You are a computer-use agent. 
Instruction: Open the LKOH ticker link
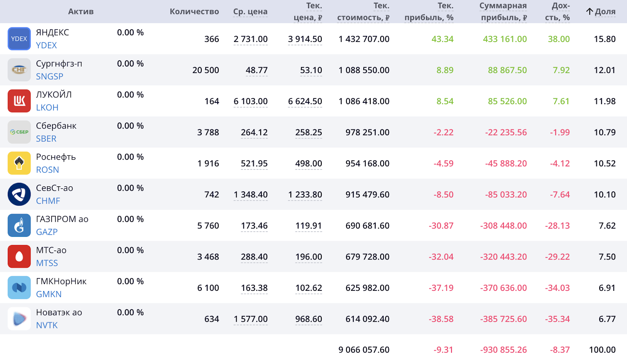(47, 108)
